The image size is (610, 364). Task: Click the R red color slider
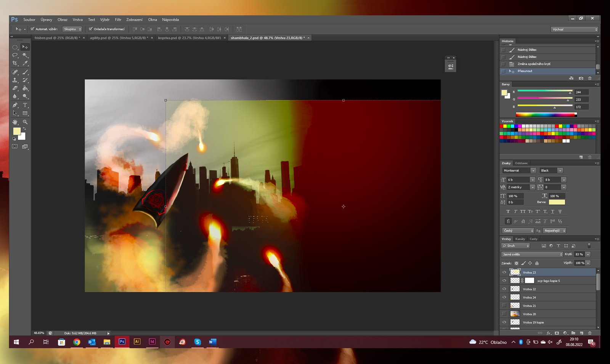tap(545, 91)
